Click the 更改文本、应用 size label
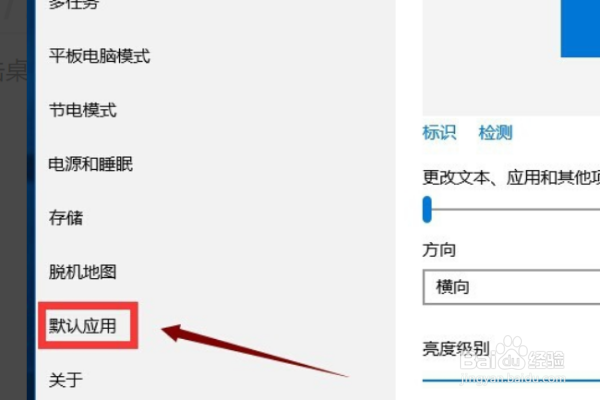The width and height of the screenshot is (600, 400). tap(511, 178)
